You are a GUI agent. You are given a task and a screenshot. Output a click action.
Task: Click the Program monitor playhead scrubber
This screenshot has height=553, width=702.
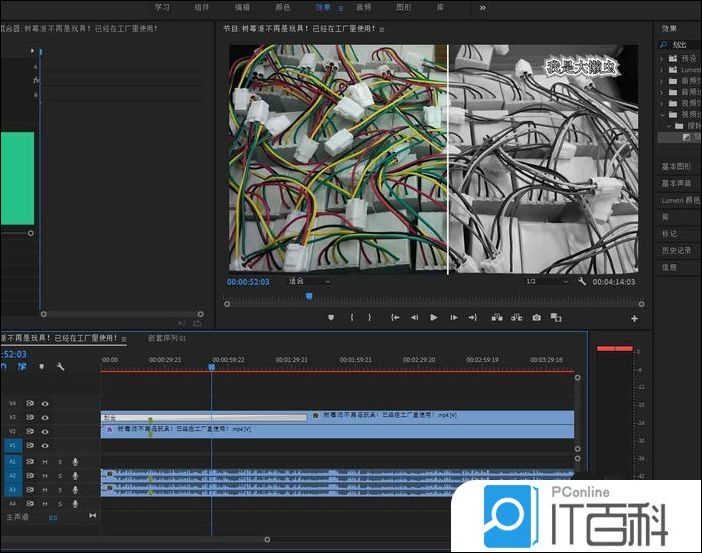pos(309,296)
